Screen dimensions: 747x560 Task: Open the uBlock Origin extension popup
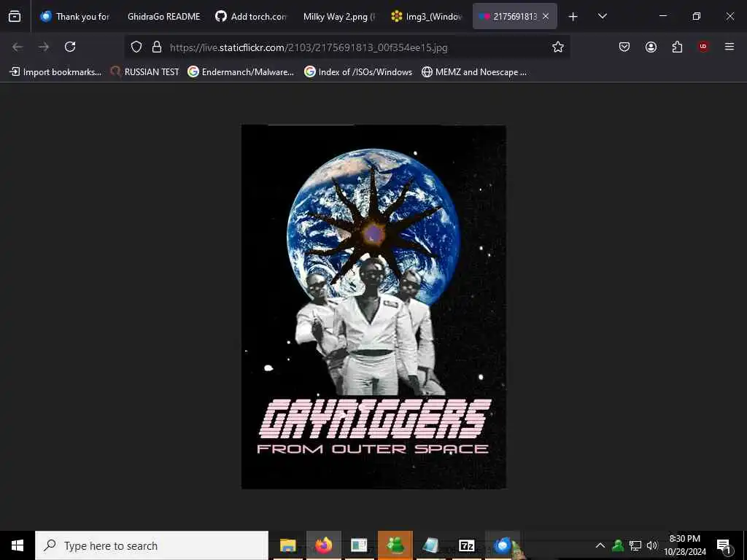(x=703, y=47)
